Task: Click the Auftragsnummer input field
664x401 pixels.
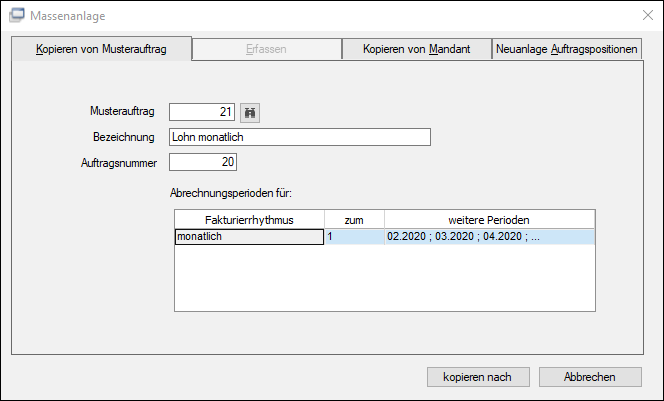Action: coord(203,162)
